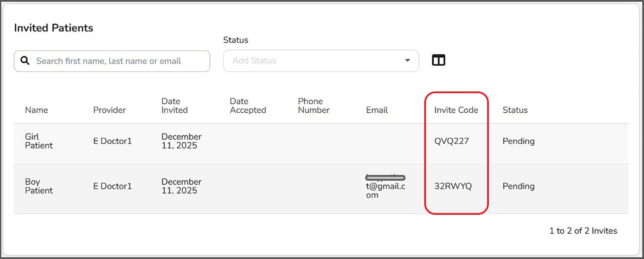This screenshot has width=644, height=259.
Task: Open the column chooser icon
Action: tap(438, 60)
